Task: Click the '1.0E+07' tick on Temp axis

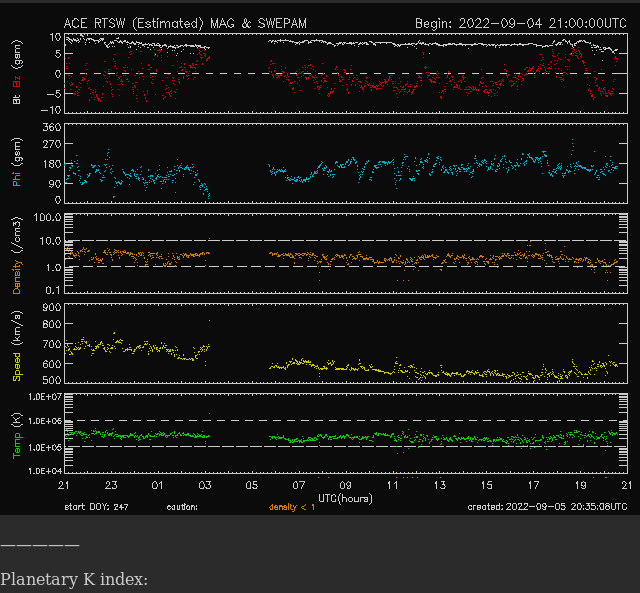Action: 45,397
